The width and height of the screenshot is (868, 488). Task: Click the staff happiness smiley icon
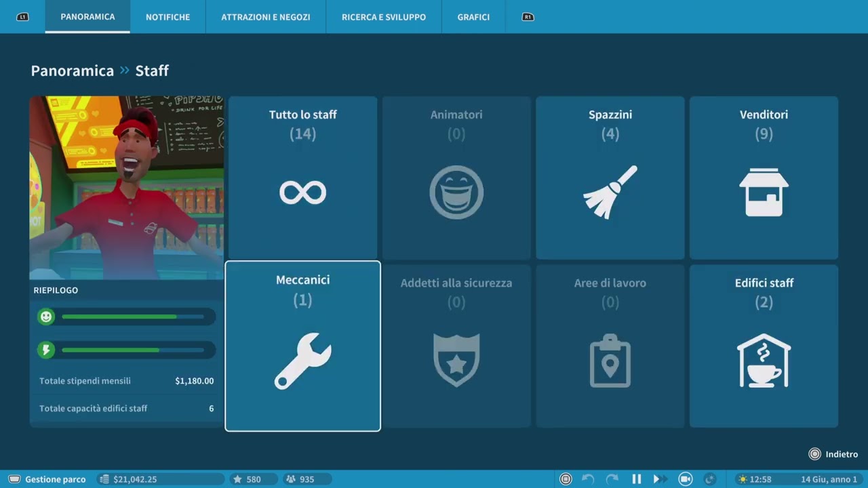pos(46,317)
